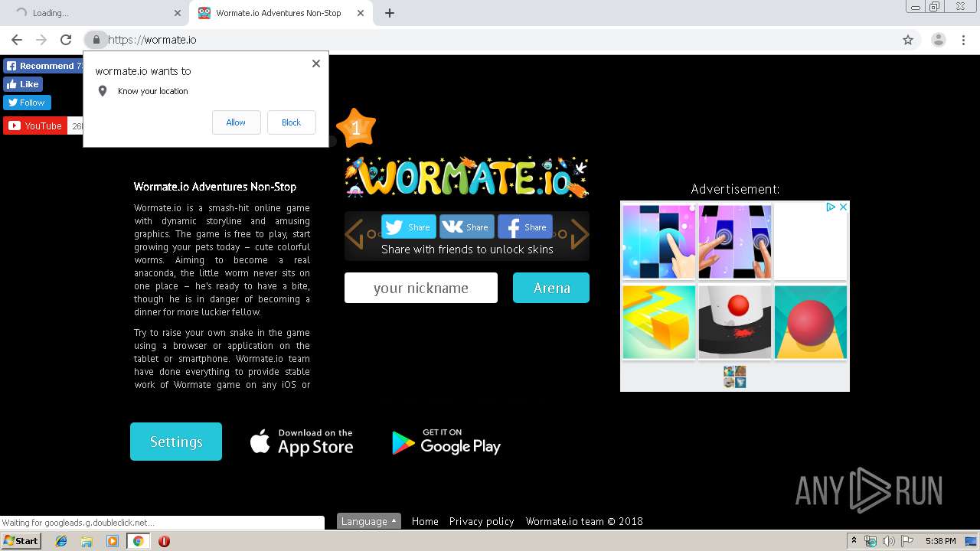The image size is (980, 551).
Task: Click small game icons below ads
Action: (x=735, y=377)
